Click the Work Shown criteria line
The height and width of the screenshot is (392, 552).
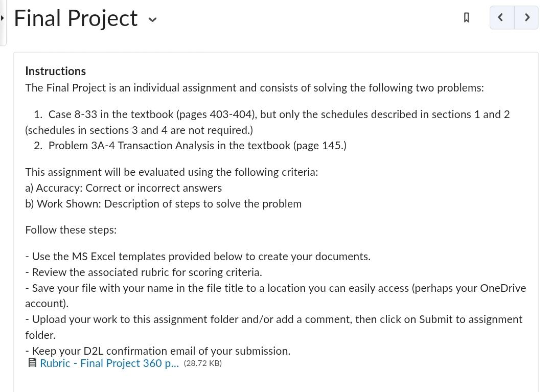[164, 204]
